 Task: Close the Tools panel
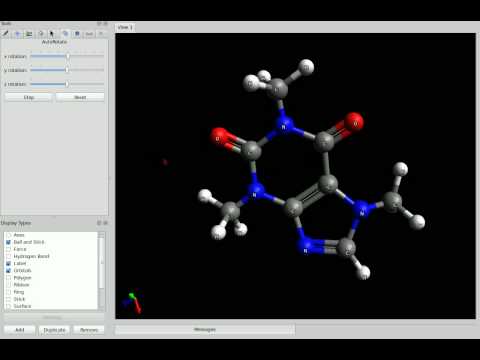coord(105,24)
